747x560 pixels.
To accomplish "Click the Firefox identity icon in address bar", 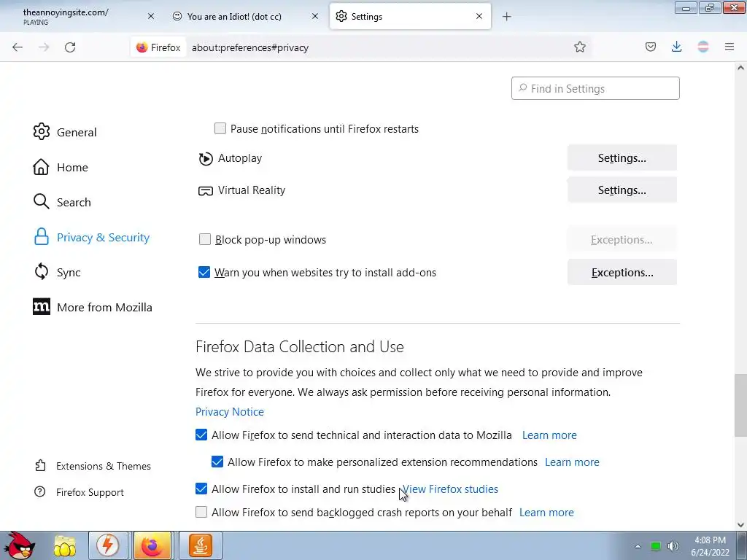I will 158,47.
